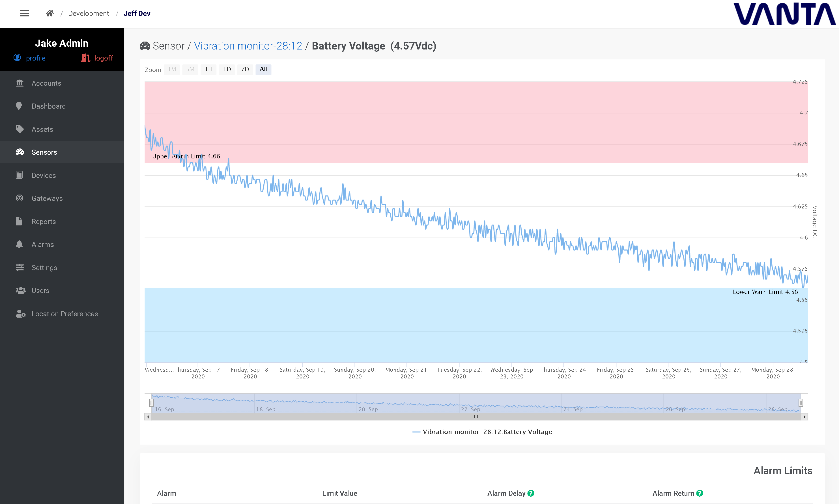Viewport: 839px width, 504px height.
Task: Click the Accounts bank icon
Action: click(x=20, y=83)
